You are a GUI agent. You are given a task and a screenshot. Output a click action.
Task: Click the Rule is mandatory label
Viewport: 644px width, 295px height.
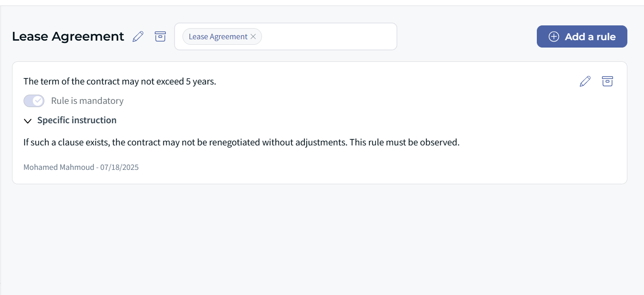coord(87,101)
